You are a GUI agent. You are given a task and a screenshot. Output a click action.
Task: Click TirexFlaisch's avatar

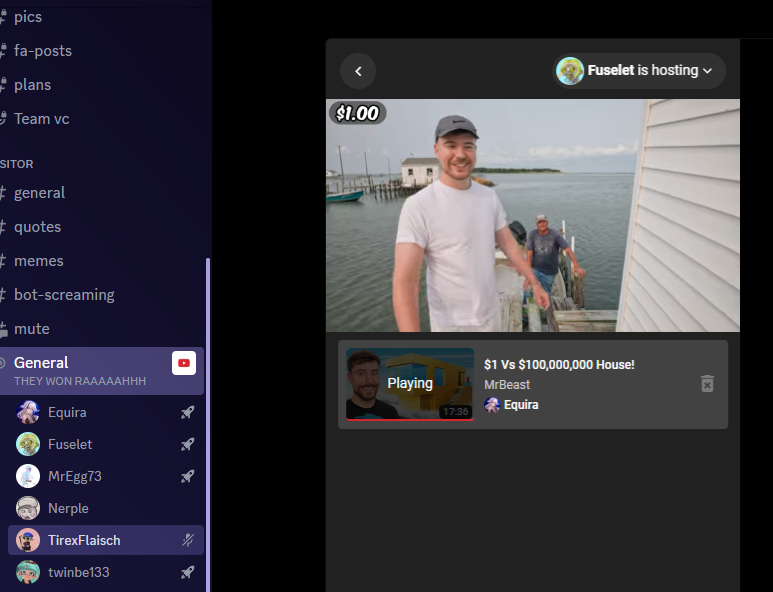click(28, 540)
